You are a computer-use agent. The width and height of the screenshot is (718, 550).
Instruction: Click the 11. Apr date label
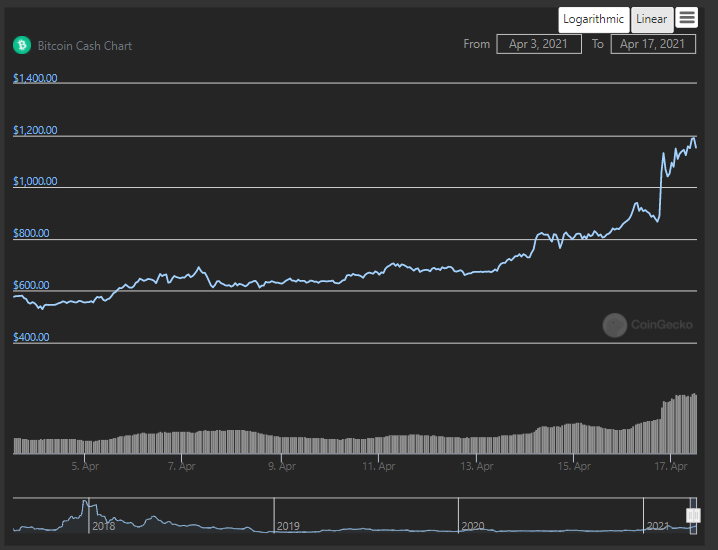point(379,466)
